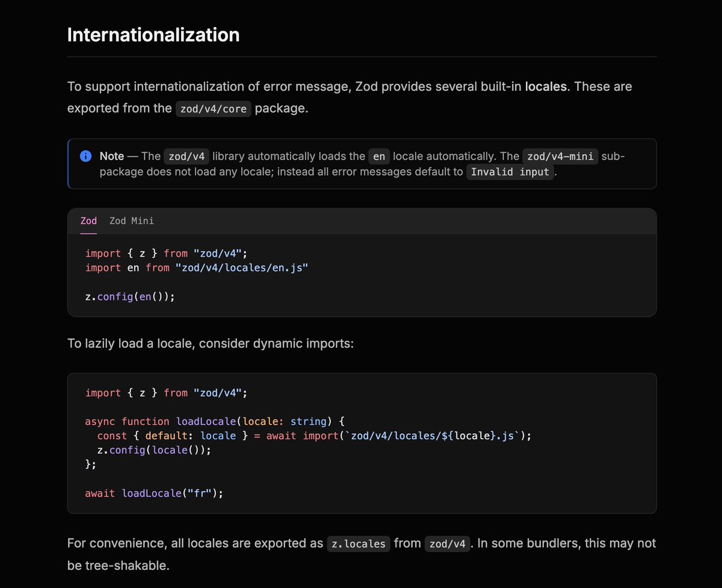Screen dimensions: 722x588
Task: Click the const default locale import line
Action: 315,436
